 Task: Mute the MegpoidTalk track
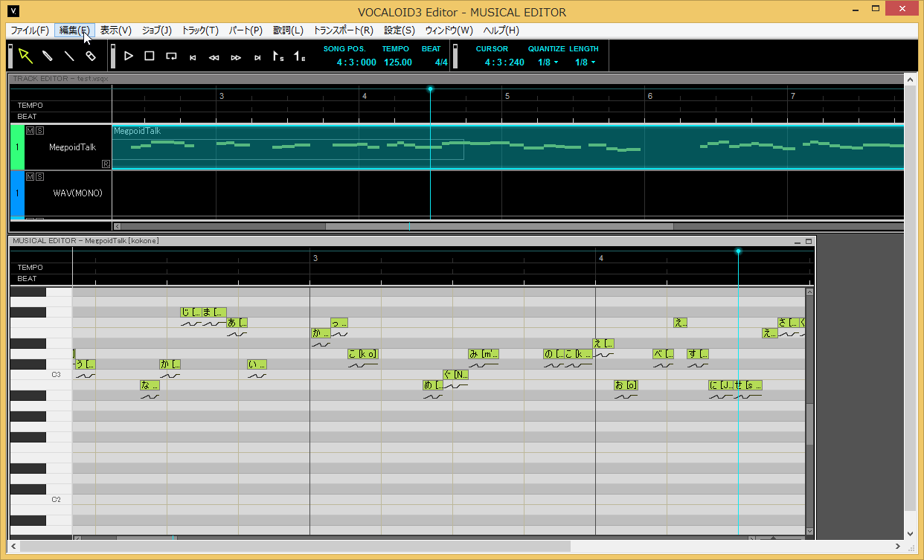(x=30, y=130)
